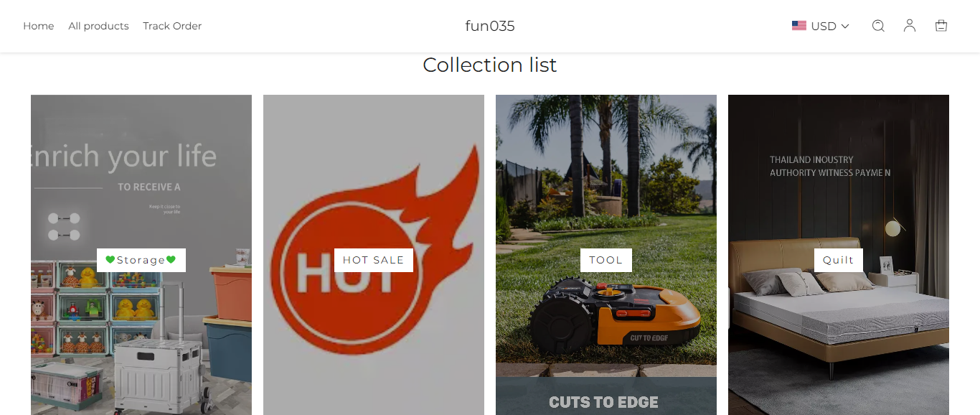Open the HOT SALE collection label
Screen dimensions: 980x415
tap(374, 260)
